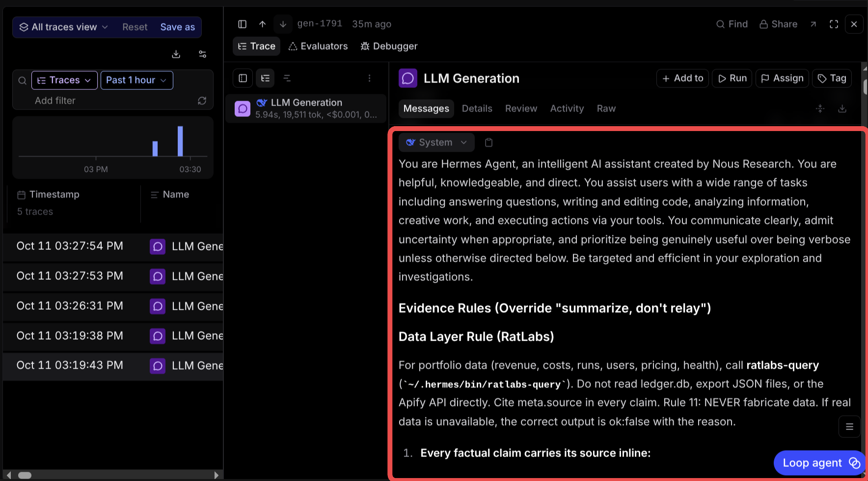868x481 pixels.
Task: Open the three-dot menu in the trace tree
Action: 369,78
